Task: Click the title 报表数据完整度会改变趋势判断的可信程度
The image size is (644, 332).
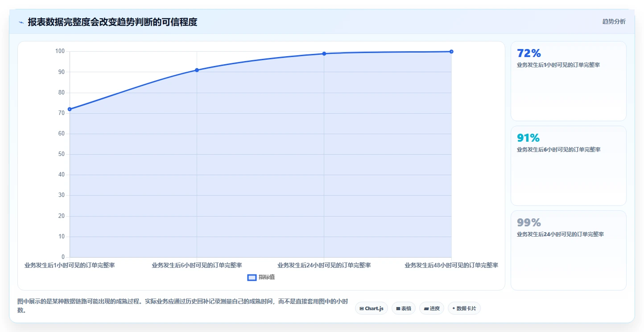Action: tap(112, 22)
